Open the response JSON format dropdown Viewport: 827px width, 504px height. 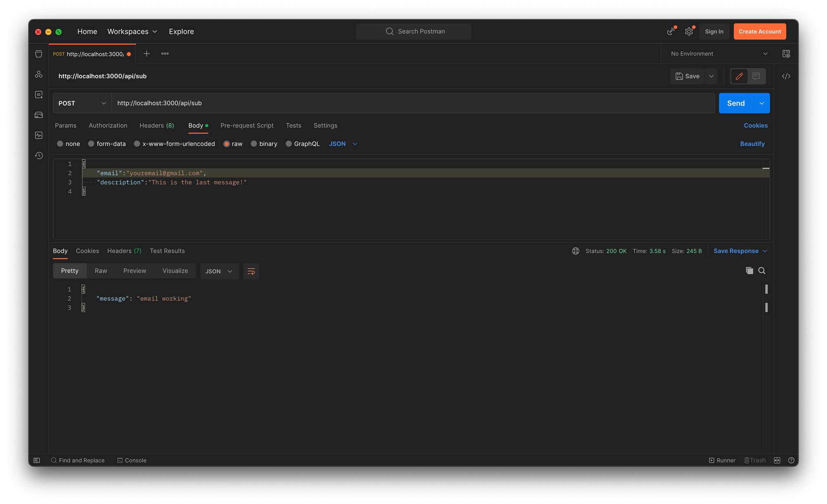tap(219, 271)
